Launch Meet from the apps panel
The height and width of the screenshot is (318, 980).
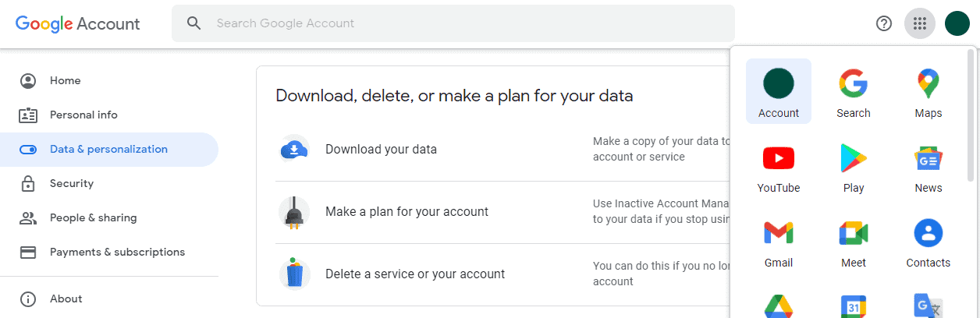point(854,241)
